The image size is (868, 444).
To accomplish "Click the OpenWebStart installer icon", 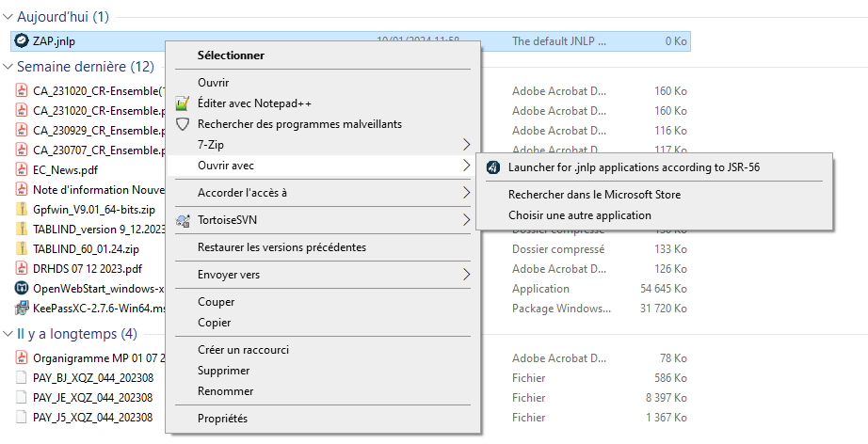I will 22,289.
